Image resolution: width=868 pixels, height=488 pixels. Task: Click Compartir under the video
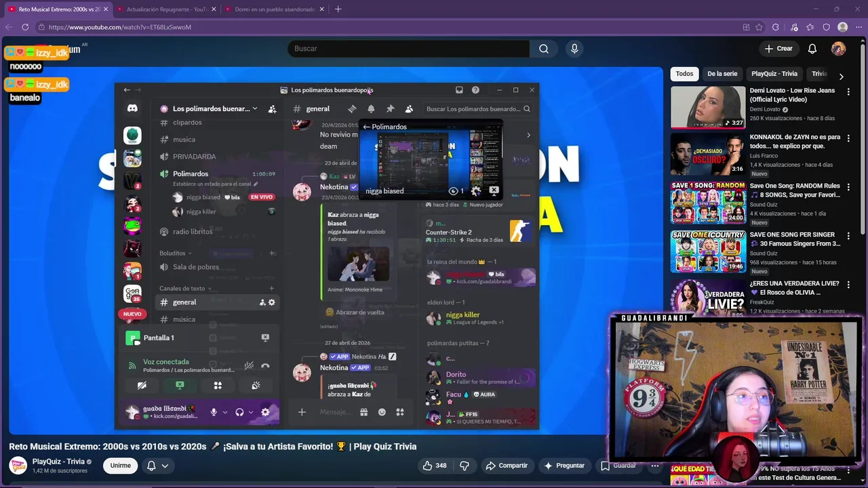[507, 466]
